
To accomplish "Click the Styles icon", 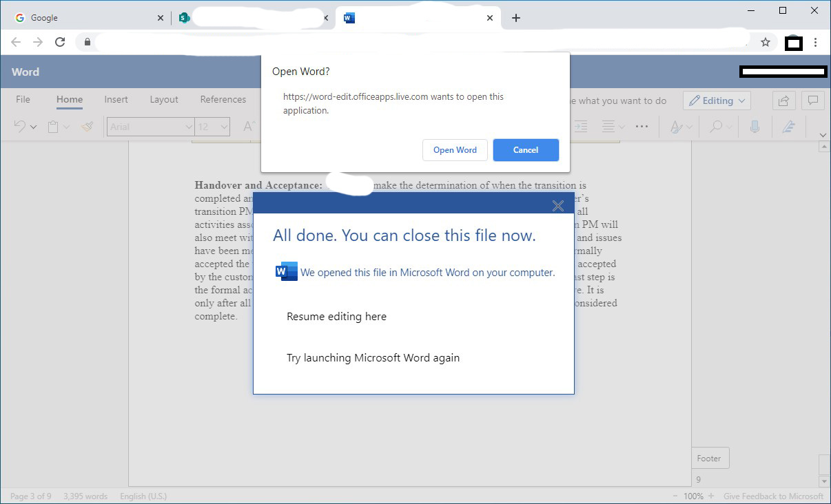I will 676,127.
